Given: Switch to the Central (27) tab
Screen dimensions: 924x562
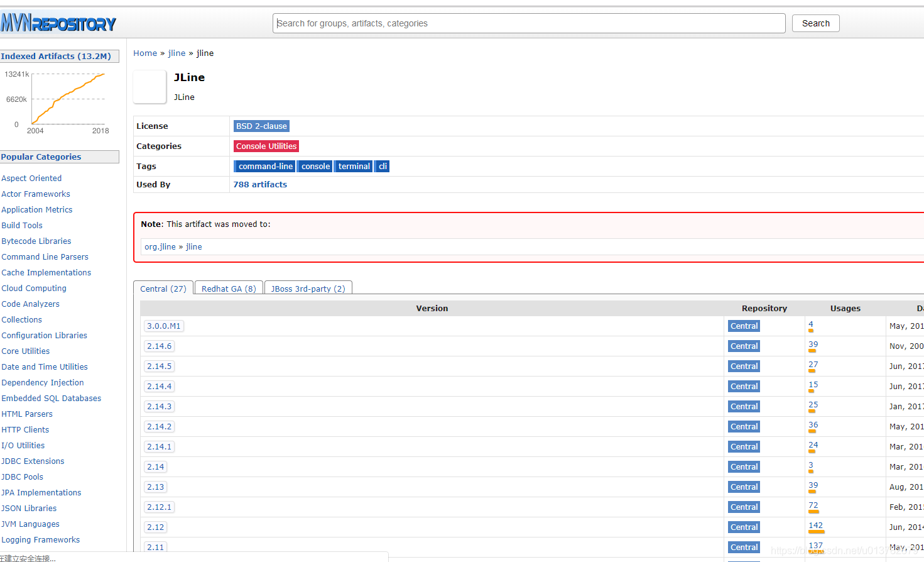Looking at the screenshot, I should (163, 289).
